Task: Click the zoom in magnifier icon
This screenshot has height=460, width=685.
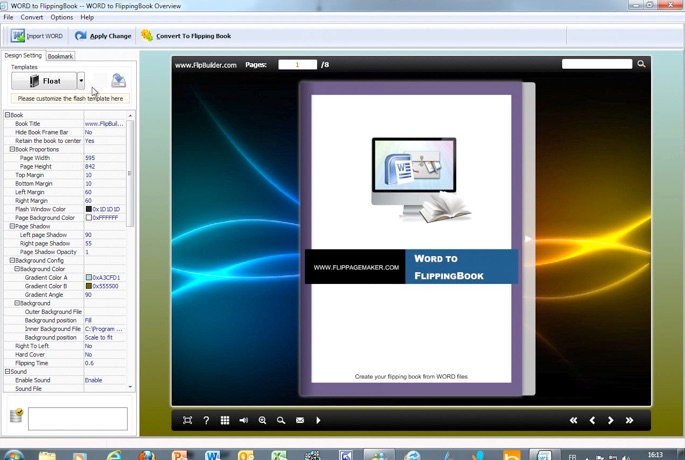Action: coord(262,420)
